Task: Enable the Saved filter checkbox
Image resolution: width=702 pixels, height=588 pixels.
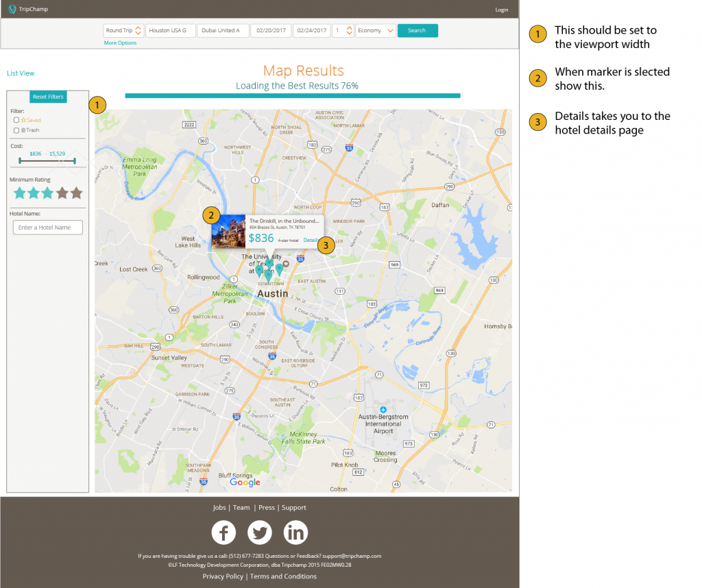Action: [x=16, y=120]
